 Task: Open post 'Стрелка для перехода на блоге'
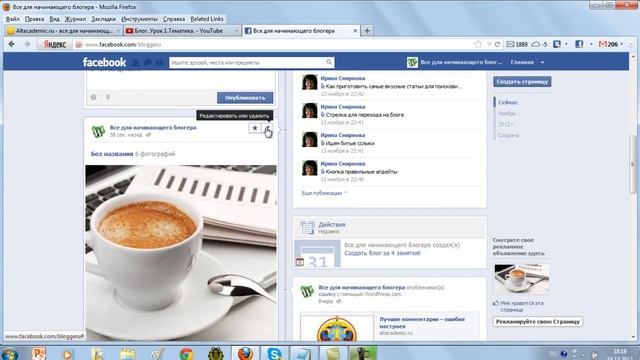coord(365,115)
